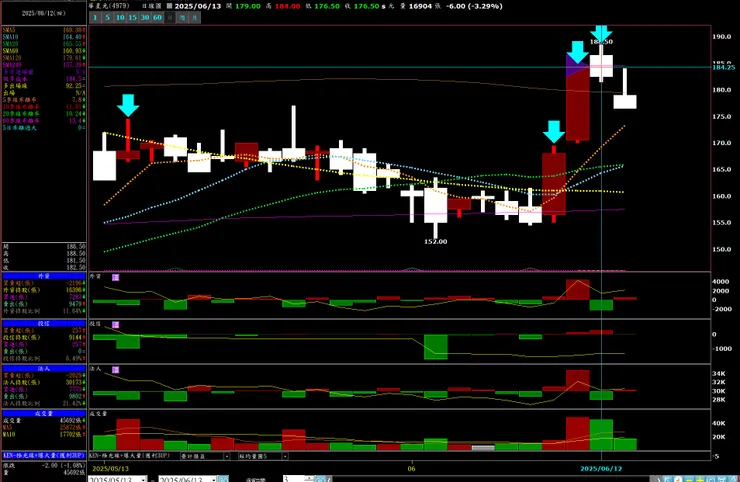Select the daily (日) chart period button

[170, 17]
